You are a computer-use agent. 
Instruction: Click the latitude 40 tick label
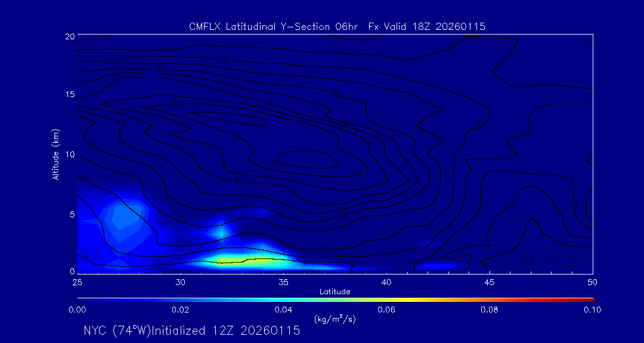click(386, 281)
